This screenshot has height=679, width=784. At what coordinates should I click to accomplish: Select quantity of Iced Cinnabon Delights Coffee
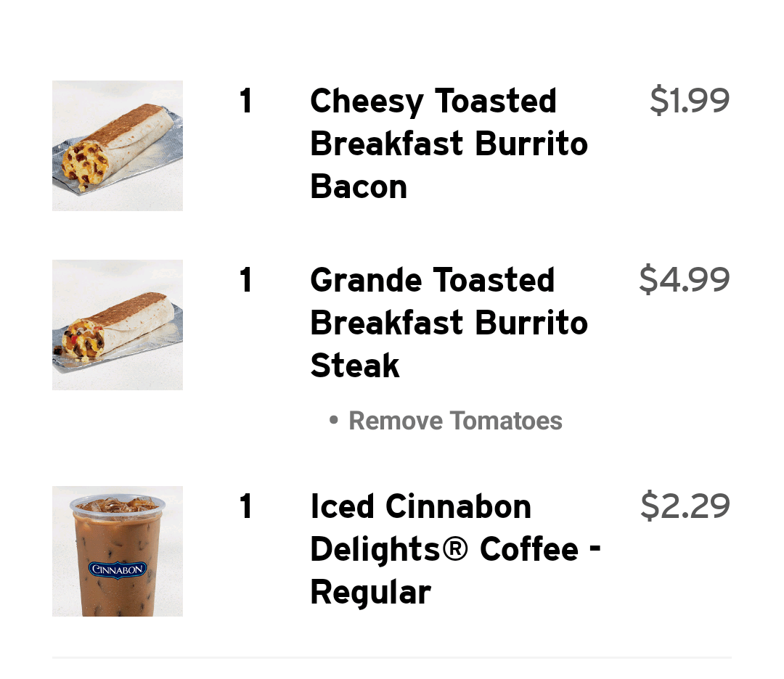pyautogui.click(x=246, y=507)
